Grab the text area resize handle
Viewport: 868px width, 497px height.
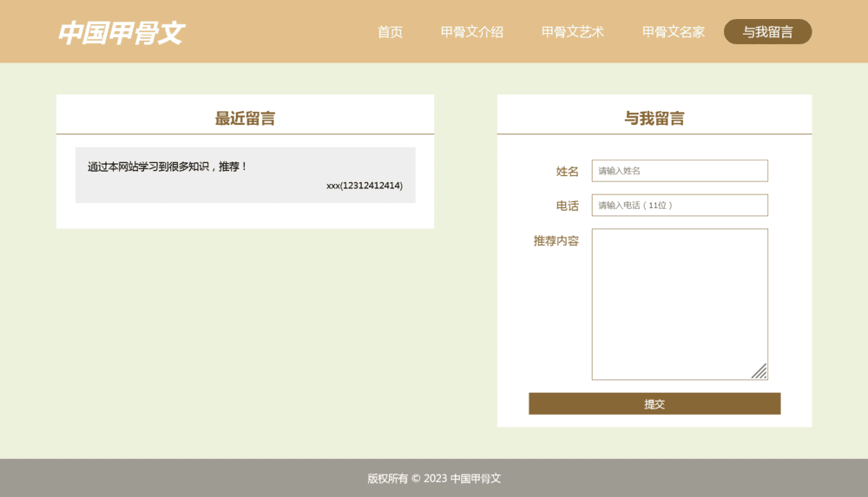point(759,371)
